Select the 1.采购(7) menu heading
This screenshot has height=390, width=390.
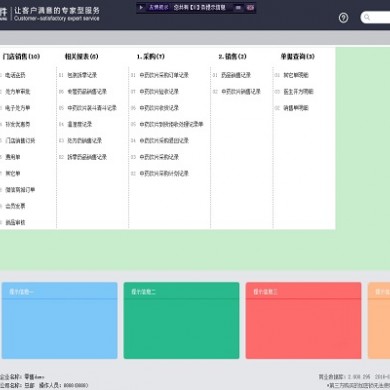[x=151, y=56]
